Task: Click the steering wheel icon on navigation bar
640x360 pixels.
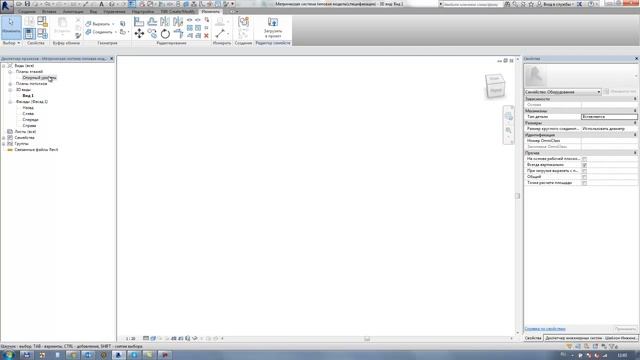Action: pyautogui.click(x=509, y=117)
